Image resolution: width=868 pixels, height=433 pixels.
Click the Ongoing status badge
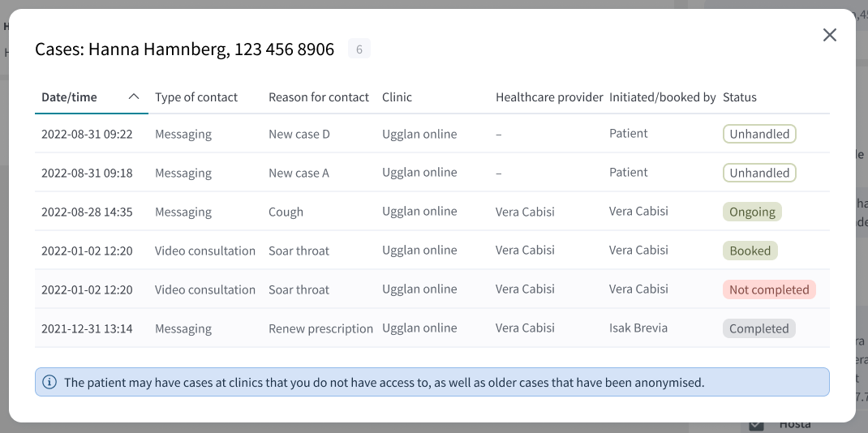(x=752, y=212)
